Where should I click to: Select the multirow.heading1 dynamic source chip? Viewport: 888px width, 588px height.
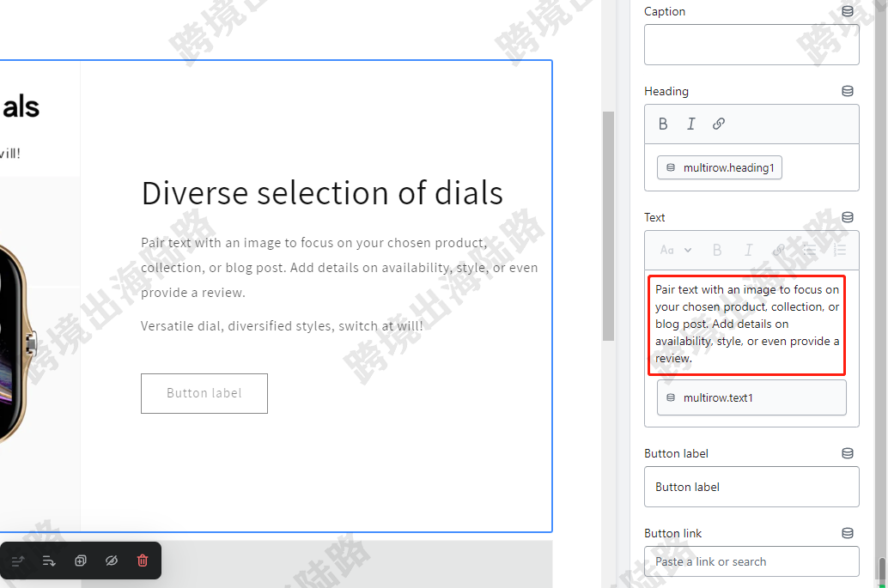[x=719, y=167]
